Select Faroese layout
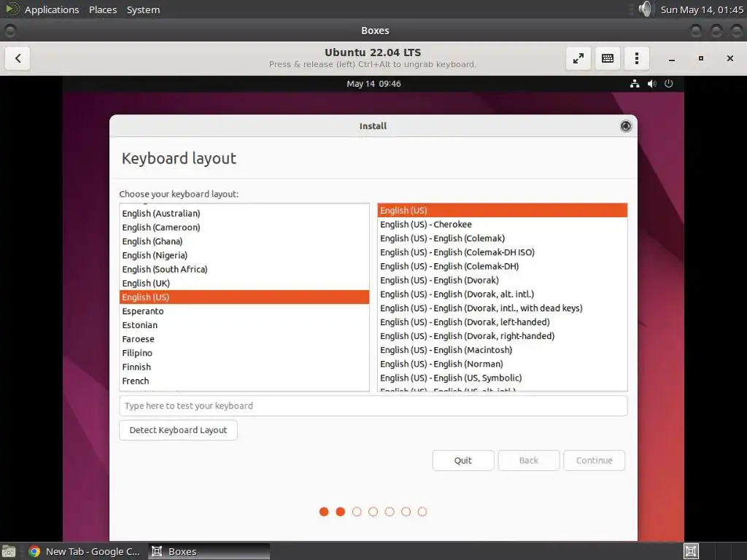This screenshot has width=747, height=560. point(244,339)
